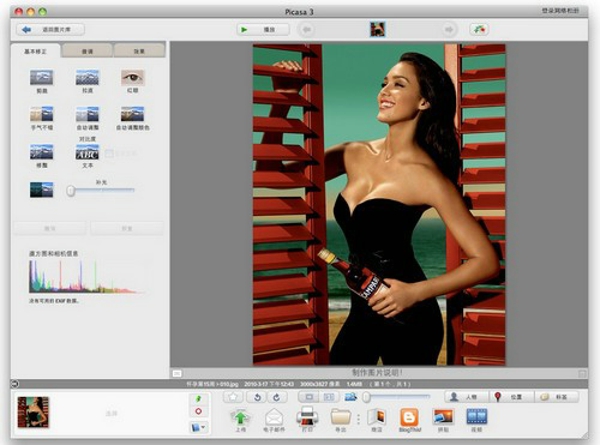Open the add-to-album dropdown in photo tray

pos(199,427)
